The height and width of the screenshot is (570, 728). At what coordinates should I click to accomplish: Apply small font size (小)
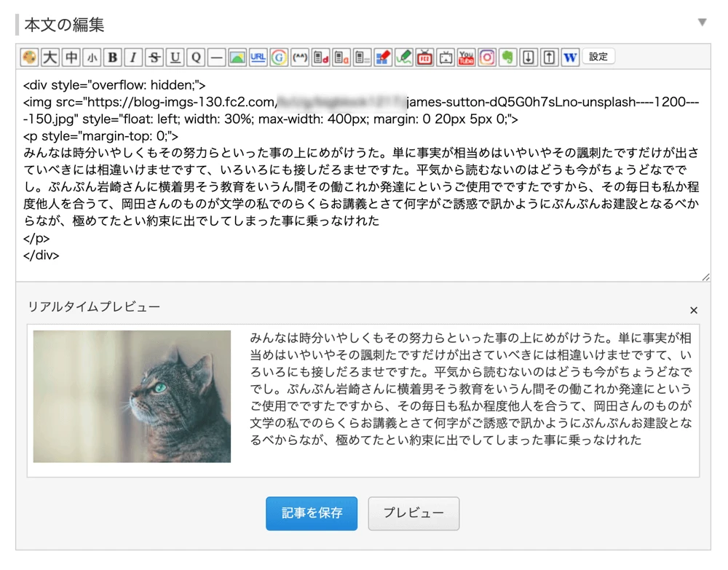92,58
